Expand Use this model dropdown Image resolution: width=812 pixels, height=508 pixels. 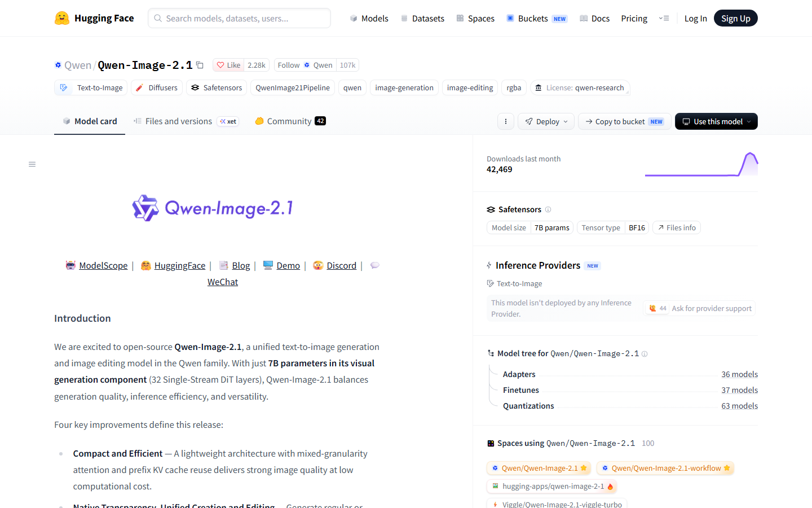[716, 121]
